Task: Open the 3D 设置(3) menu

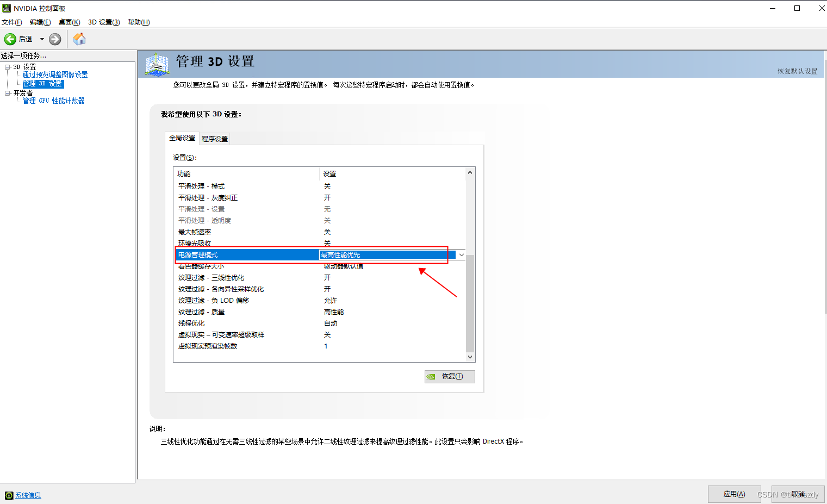Action: [104, 22]
